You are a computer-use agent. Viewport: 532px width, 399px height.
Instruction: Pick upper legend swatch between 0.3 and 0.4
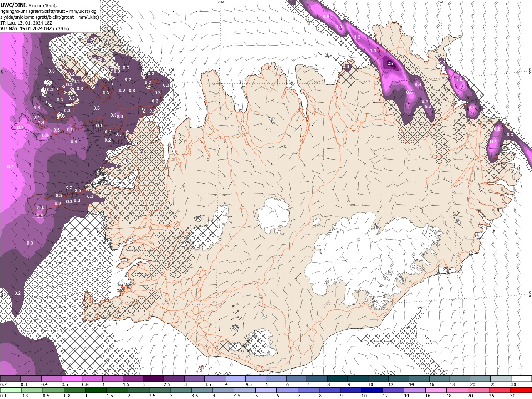pyautogui.click(x=31, y=379)
